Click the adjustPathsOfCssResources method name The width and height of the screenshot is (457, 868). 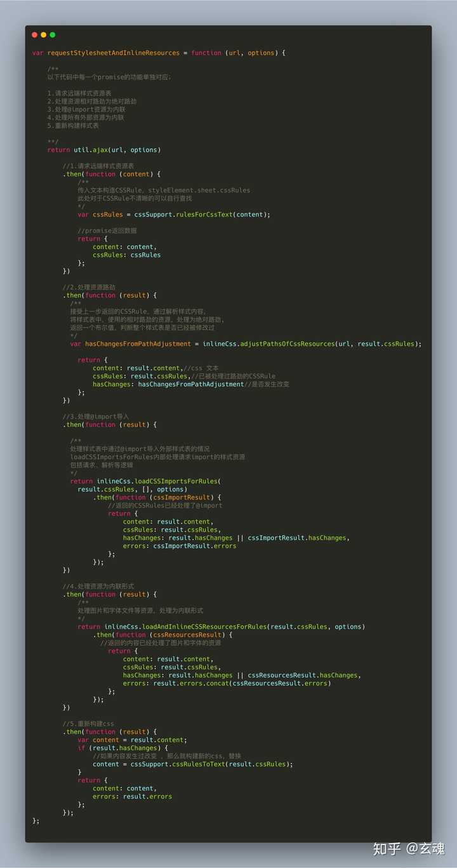point(287,344)
